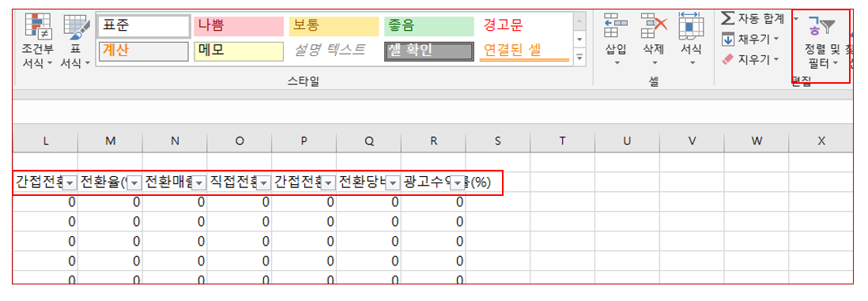Open Format as Table (표 서식)

pos(75,40)
